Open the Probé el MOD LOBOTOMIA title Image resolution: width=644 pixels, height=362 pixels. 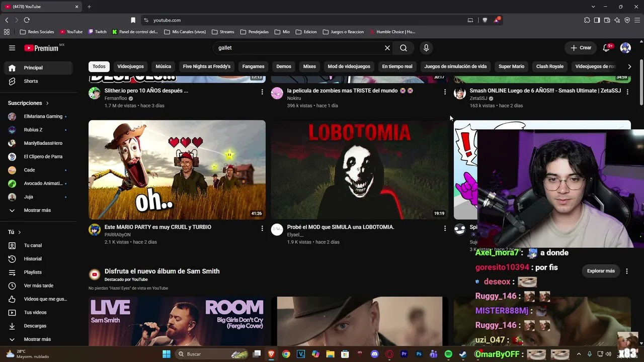[341, 227]
